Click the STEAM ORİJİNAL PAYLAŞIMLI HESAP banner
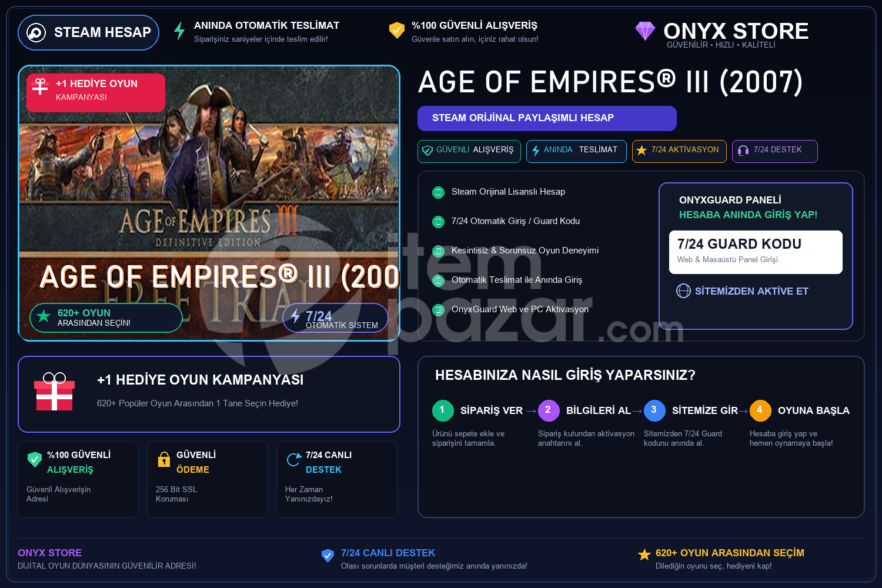Image resolution: width=882 pixels, height=588 pixels. click(547, 118)
